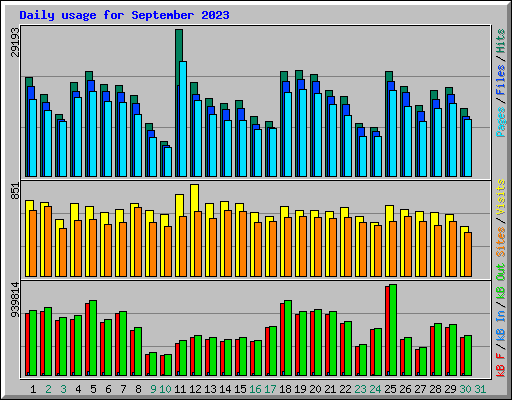Select day 24 on the x-axis
Viewport: 512px width, 400px height.
coord(375,389)
